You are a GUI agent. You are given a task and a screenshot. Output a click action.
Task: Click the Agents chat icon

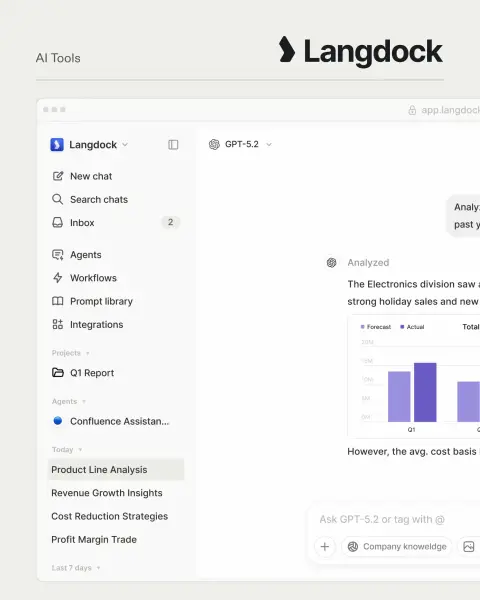57,255
